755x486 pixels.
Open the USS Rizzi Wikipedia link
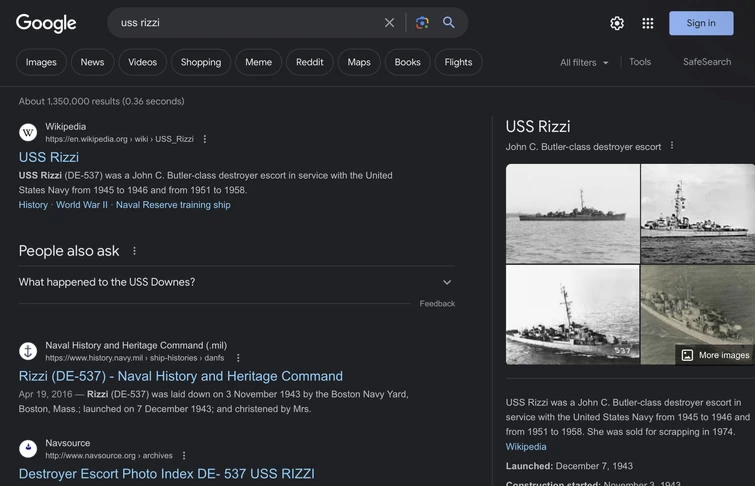tap(49, 157)
